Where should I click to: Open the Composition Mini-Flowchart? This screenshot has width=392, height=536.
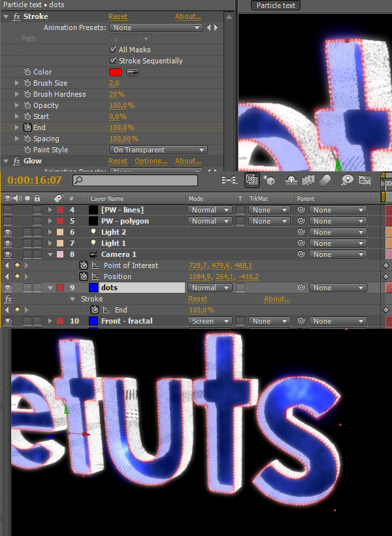[230, 180]
